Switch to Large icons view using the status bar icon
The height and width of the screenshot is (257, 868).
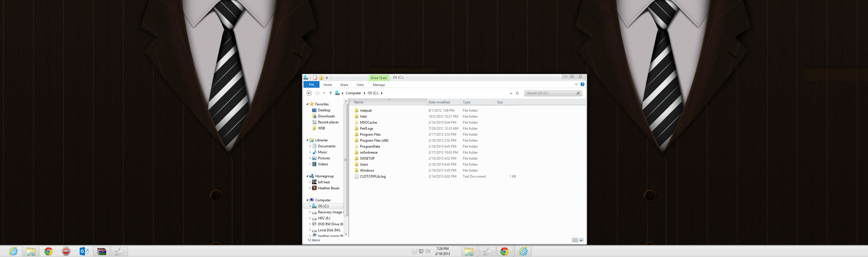[x=581, y=240]
